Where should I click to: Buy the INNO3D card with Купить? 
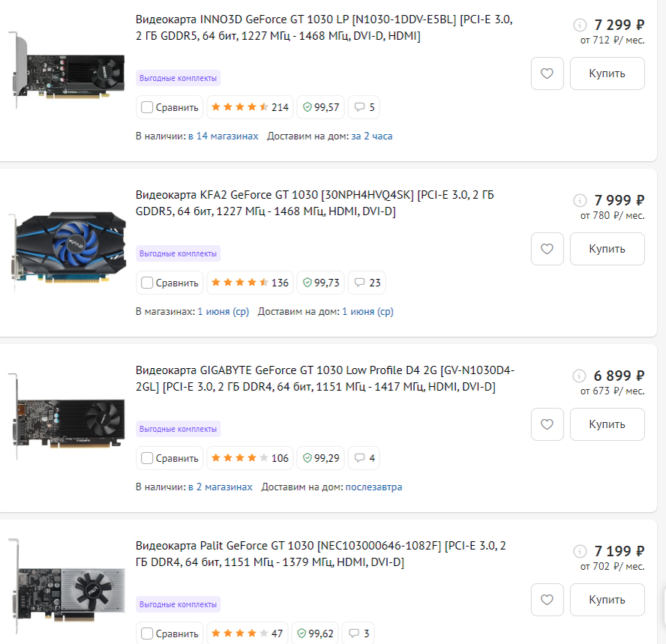[607, 73]
